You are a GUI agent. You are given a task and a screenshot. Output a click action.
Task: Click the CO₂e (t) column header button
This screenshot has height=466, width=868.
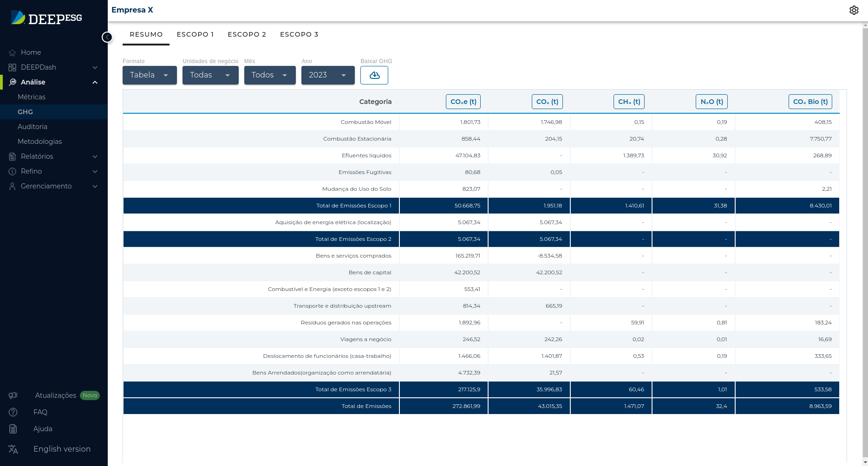tap(463, 102)
